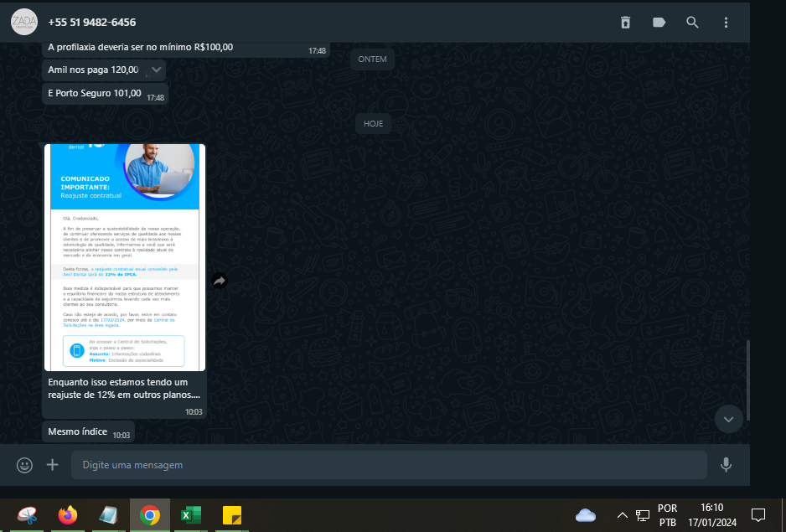Click the plus attach button
Screen dimensions: 786x532
[x=53, y=464]
